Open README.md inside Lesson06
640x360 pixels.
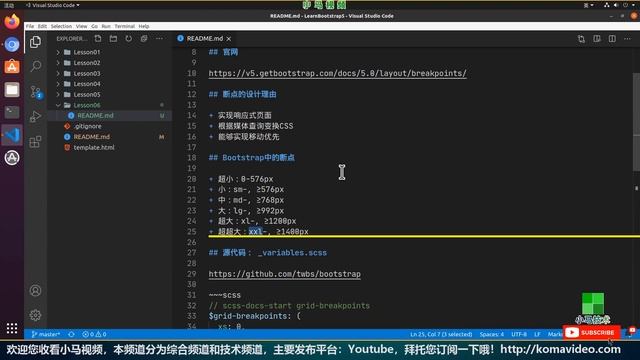(95, 116)
